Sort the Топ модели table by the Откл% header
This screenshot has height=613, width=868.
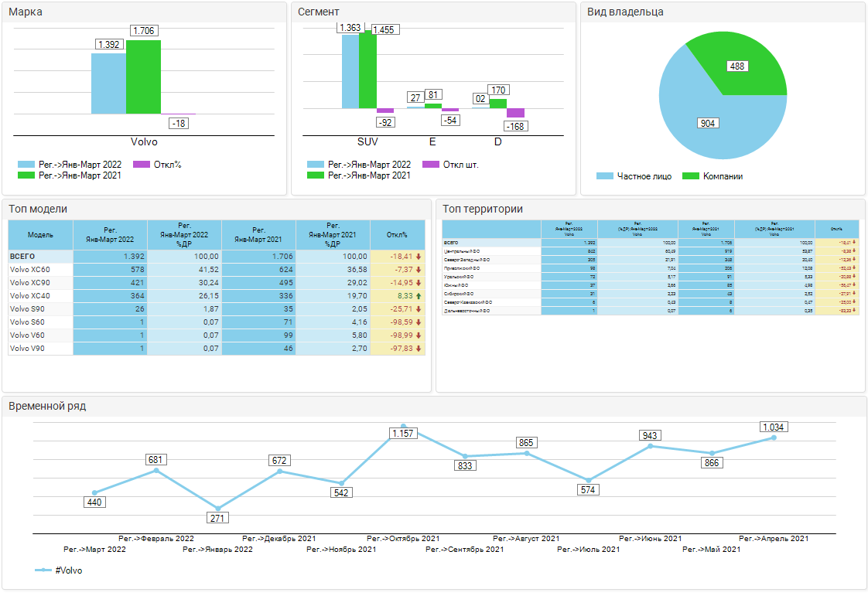pos(397,234)
